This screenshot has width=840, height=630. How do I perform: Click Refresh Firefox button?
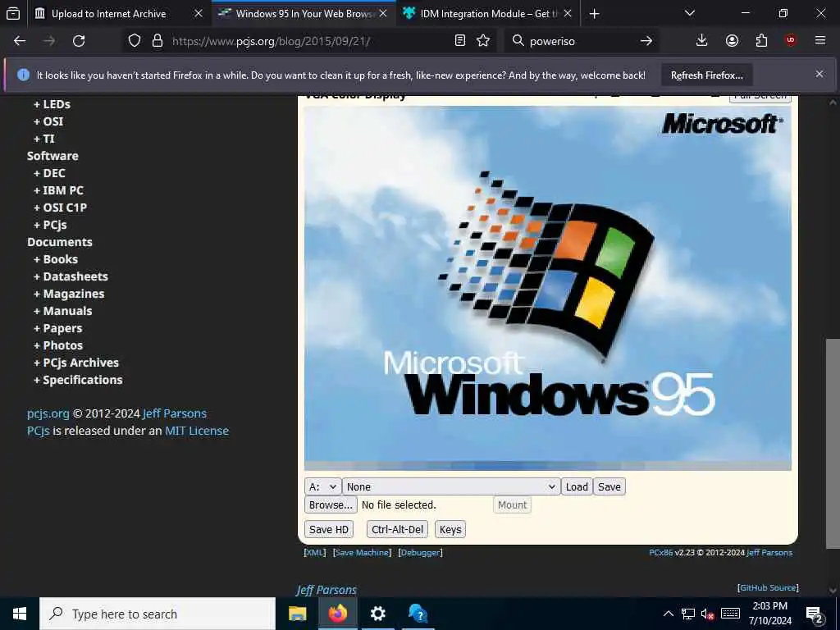pyautogui.click(x=706, y=75)
